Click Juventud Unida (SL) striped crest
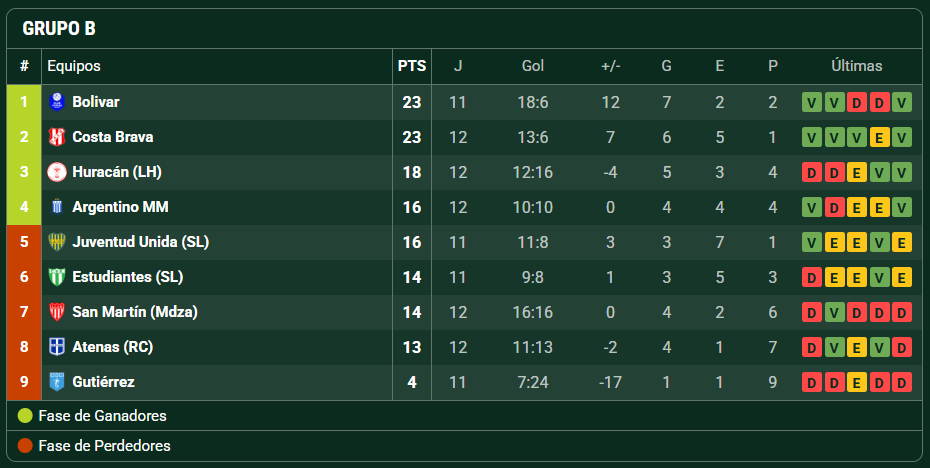930x468 pixels. coord(57,242)
